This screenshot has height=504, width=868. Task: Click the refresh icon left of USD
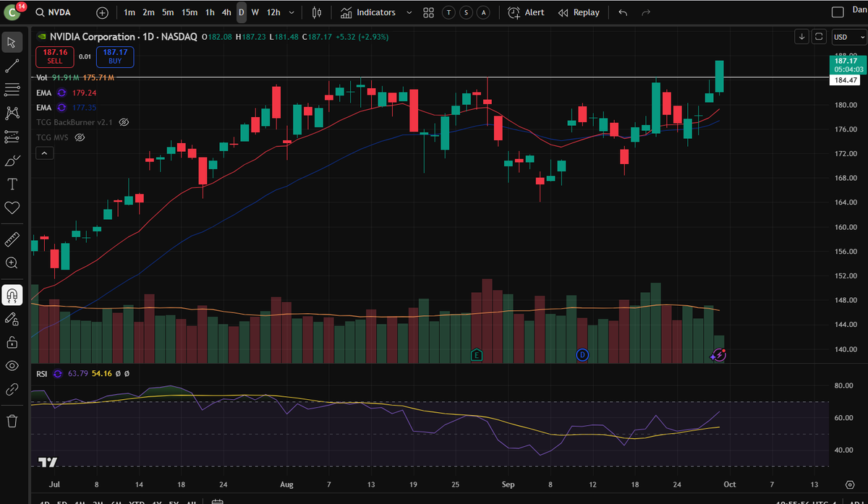click(x=819, y=36)
